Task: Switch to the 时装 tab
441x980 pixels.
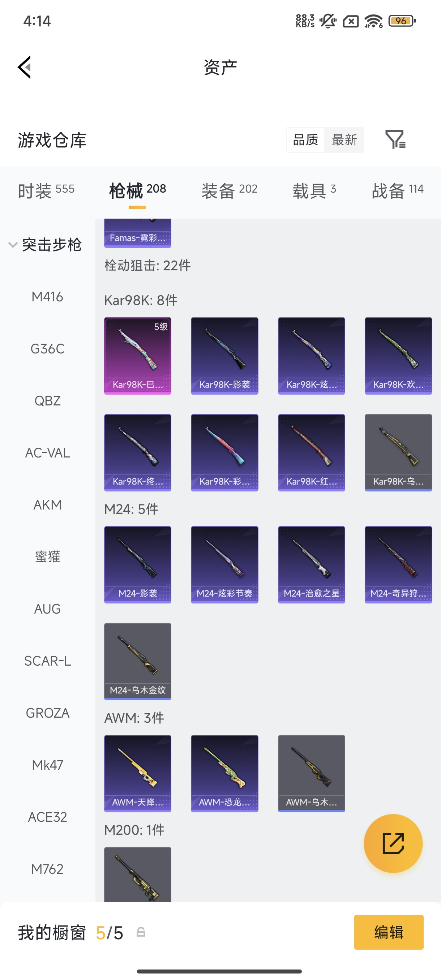Action: tap(46, 190)
